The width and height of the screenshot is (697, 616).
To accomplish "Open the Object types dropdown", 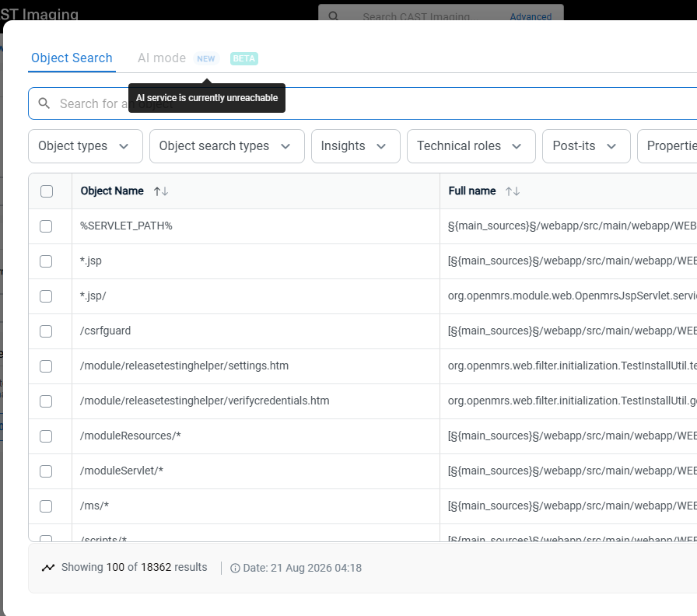I will [x=86, y=146].
